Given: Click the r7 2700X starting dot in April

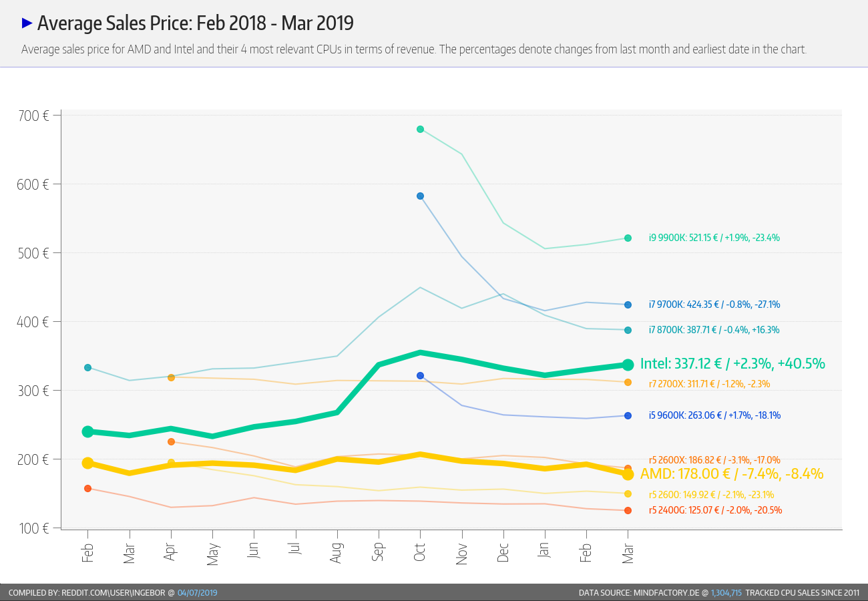Looking at the screenshot, I should click(171, 378).
